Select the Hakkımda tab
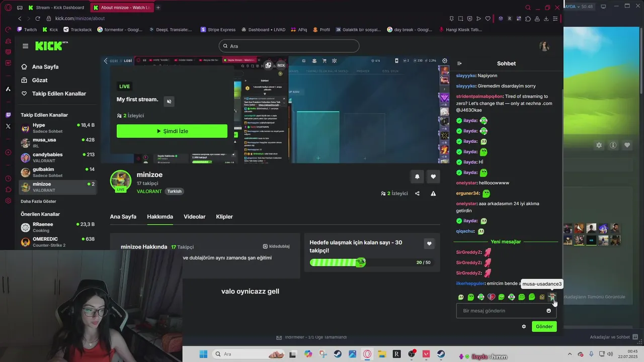 (x=160, y=217)
